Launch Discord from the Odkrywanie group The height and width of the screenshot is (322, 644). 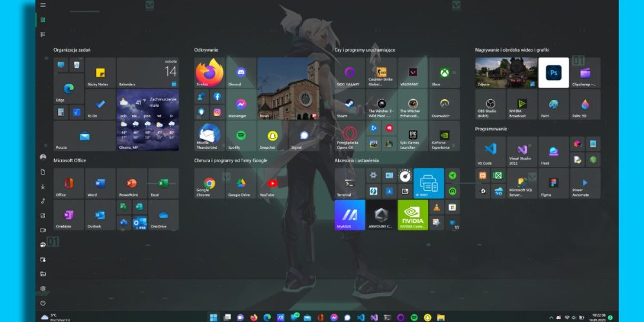point(241,73)
